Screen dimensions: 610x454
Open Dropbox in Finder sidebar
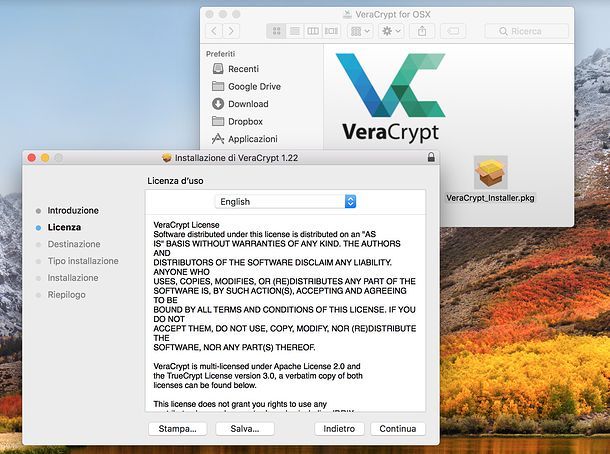(238, 121)
